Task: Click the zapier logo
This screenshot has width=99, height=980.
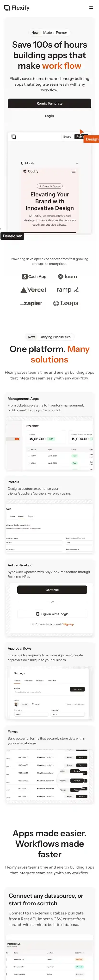Action: (31, 303)
